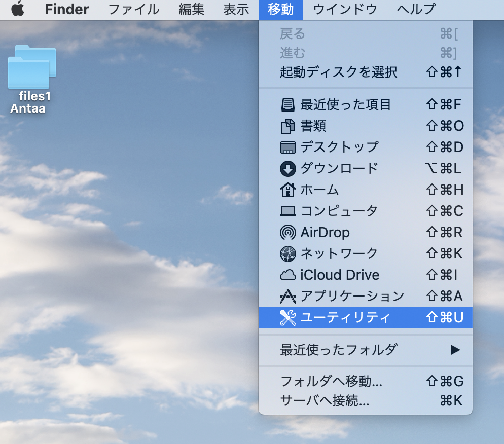
Task: Choose 起動ディスクを選択 from menu
Action: tap(366, 72)
